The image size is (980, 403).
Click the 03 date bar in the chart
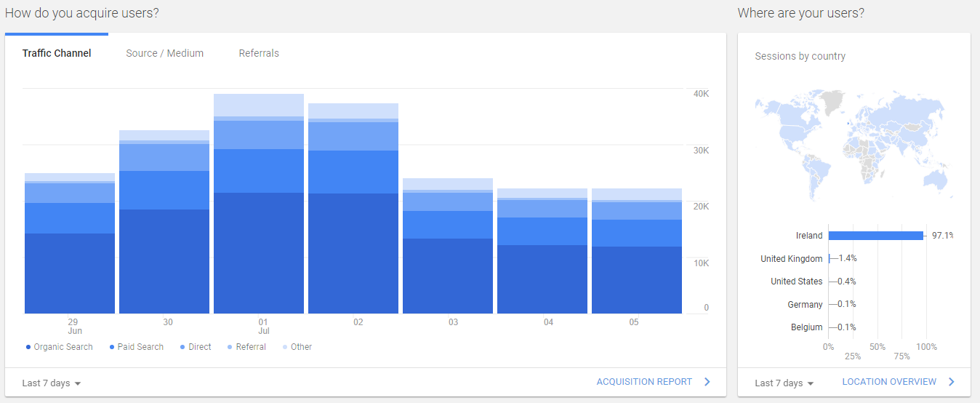pyautogui.click(x=448, y=246)
